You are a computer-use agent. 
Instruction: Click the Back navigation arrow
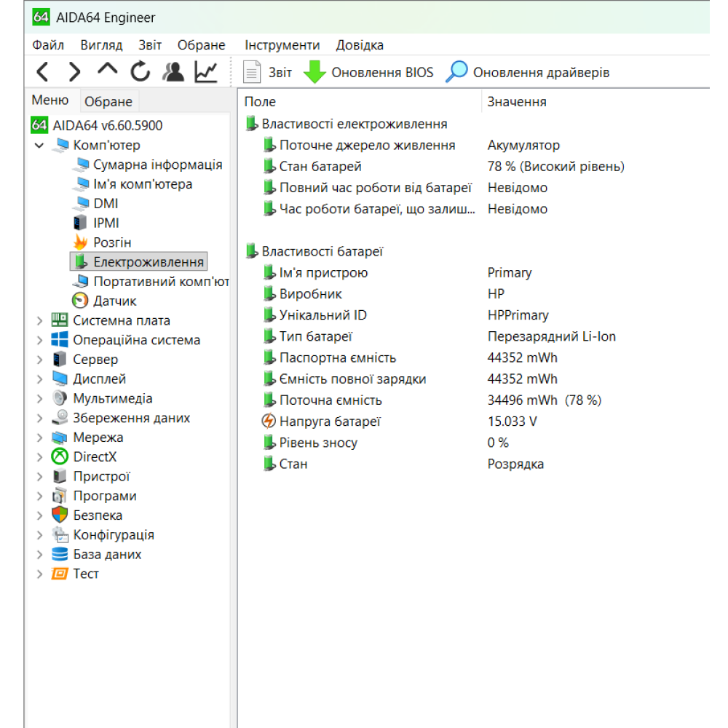click(43, 72)
